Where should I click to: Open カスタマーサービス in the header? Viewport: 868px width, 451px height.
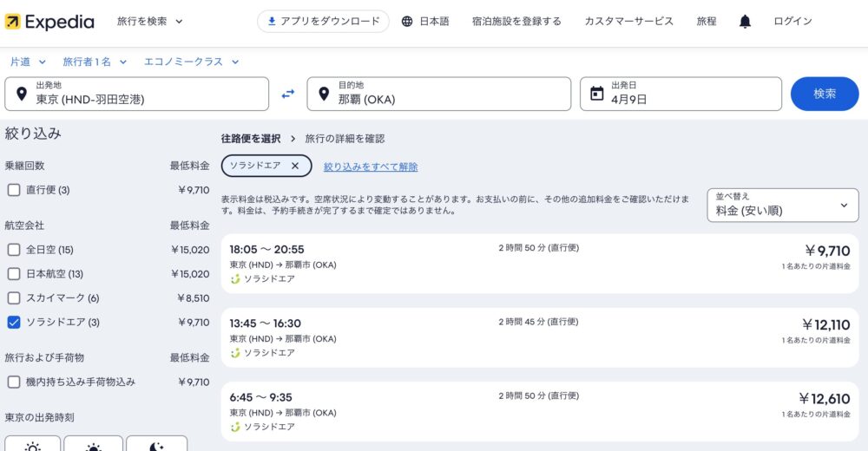628,22
